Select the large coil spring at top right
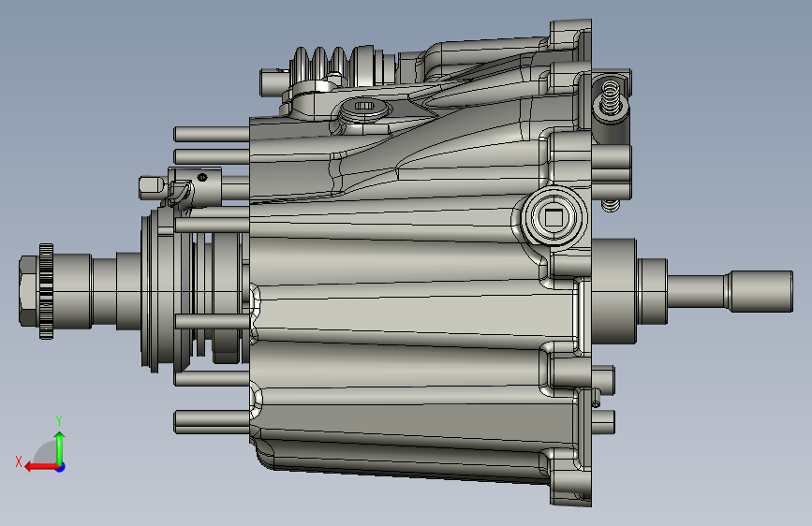This screenshot has width=812, height=526. [610, 96]
